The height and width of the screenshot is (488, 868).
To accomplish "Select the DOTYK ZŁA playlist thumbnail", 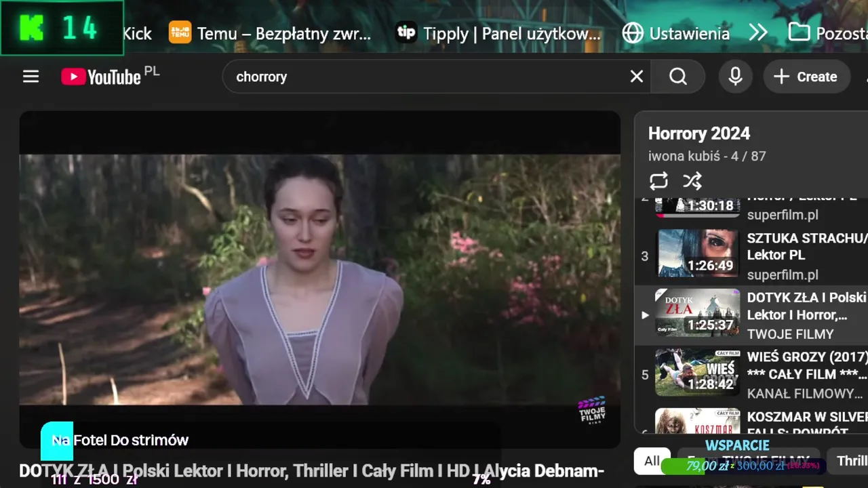I will pyautogui.click(x=697, y=312).
